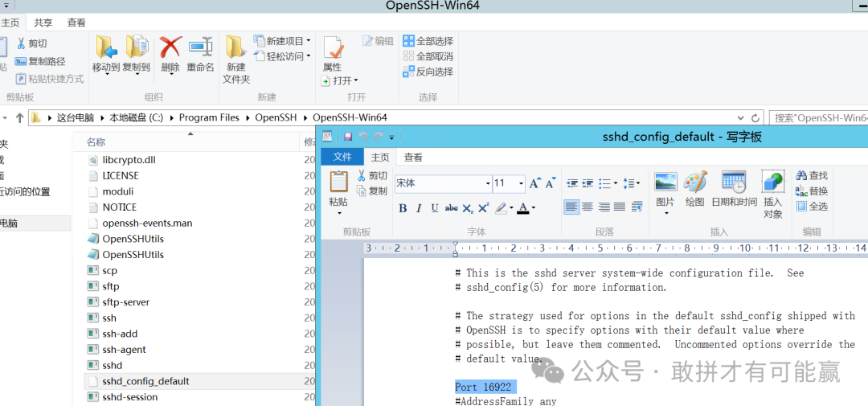Open the Move to (移动到) folder icon
The height and width of the screenshot is (406, 868).
pyautogui.click(x=106, y=47)
